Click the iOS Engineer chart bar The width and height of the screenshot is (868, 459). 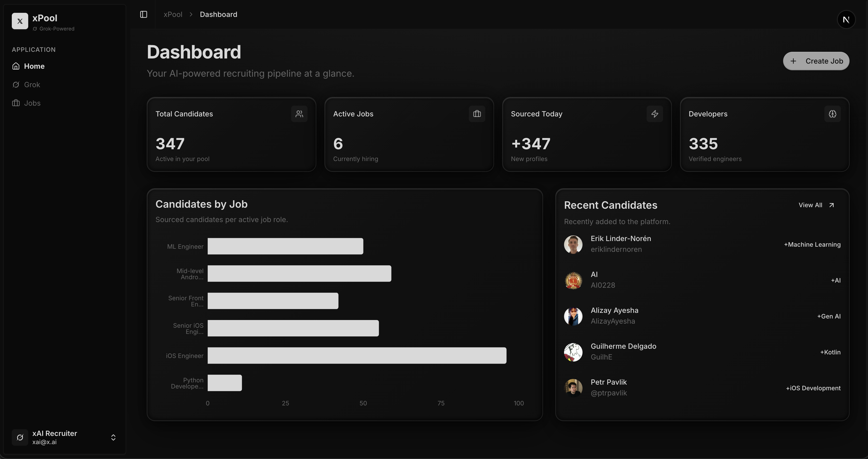357,355
